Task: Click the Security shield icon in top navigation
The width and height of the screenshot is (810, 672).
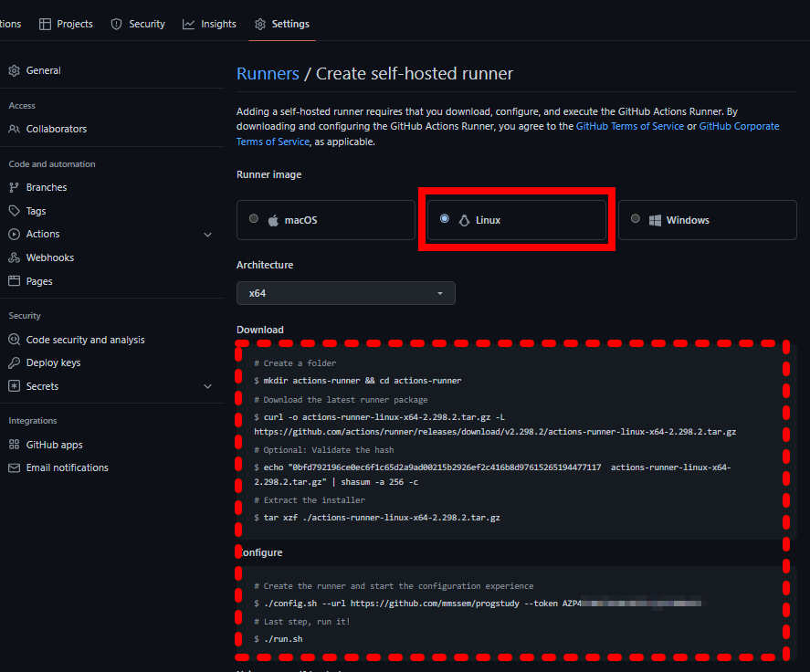Action: pos(116,25)
